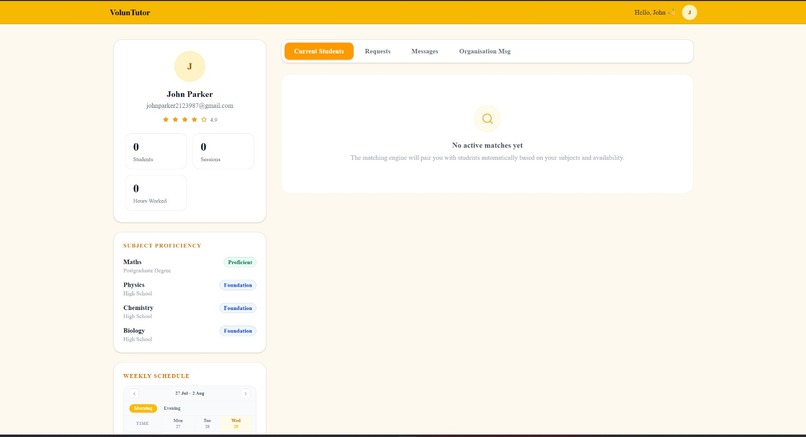806x437 pixels.
Task: Click the 4.9 rating value
Action: (x=213, y=120)
